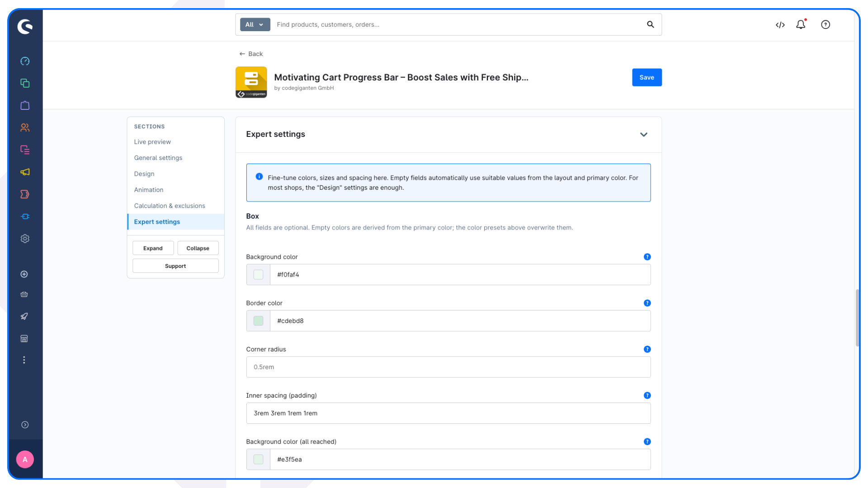Open the Marketing megaphone icon
Screen dimensions: 868x488
click(25, 172)
